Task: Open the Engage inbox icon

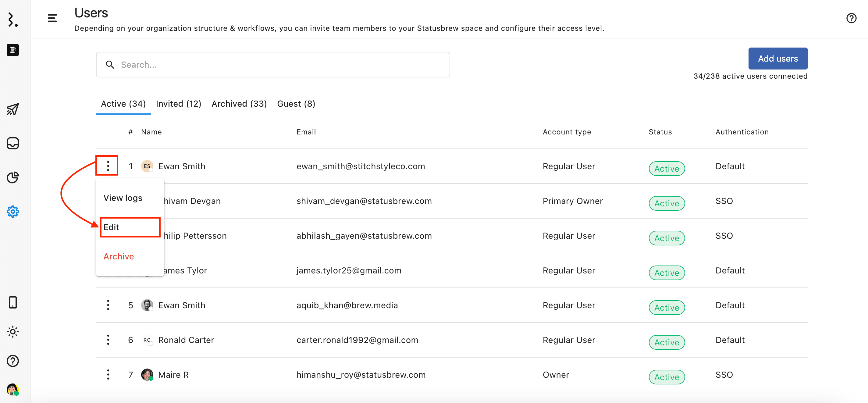Action: 12,143
